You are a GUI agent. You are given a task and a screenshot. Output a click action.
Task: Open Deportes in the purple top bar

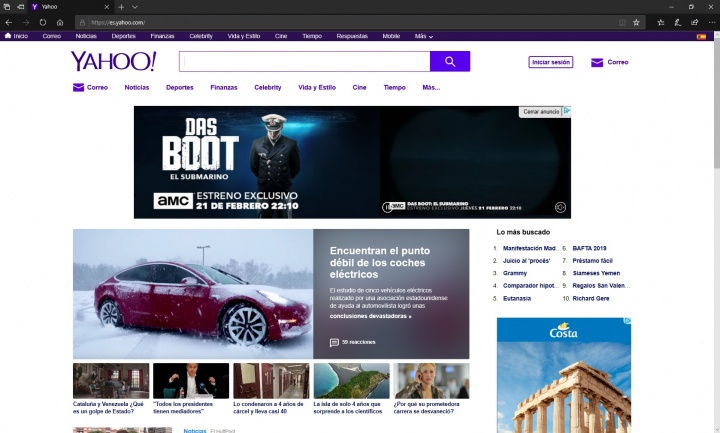tap(124, 36)
